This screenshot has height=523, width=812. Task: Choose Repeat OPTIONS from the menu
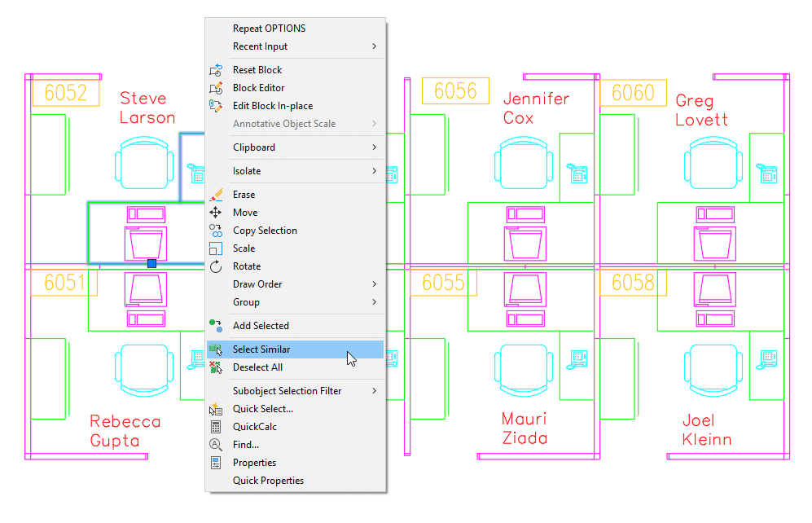(269, 28)
